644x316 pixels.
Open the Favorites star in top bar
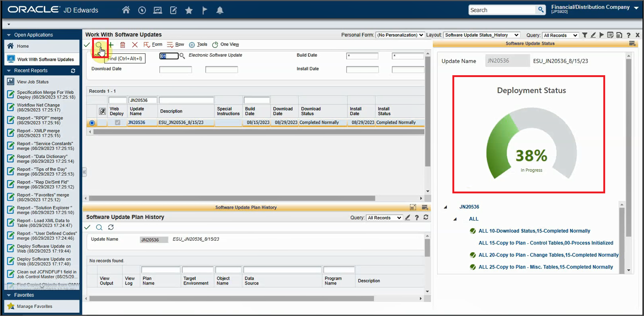click(x=189, y=10)
